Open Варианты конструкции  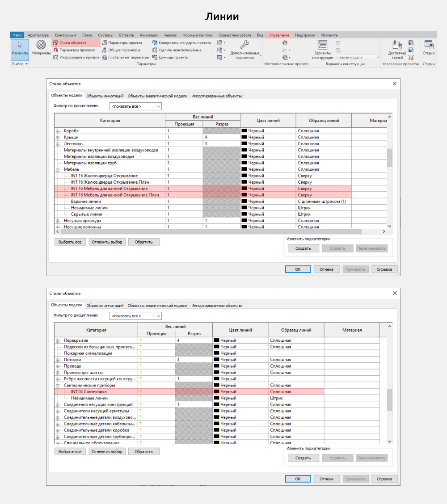click(x=322, y=50)
